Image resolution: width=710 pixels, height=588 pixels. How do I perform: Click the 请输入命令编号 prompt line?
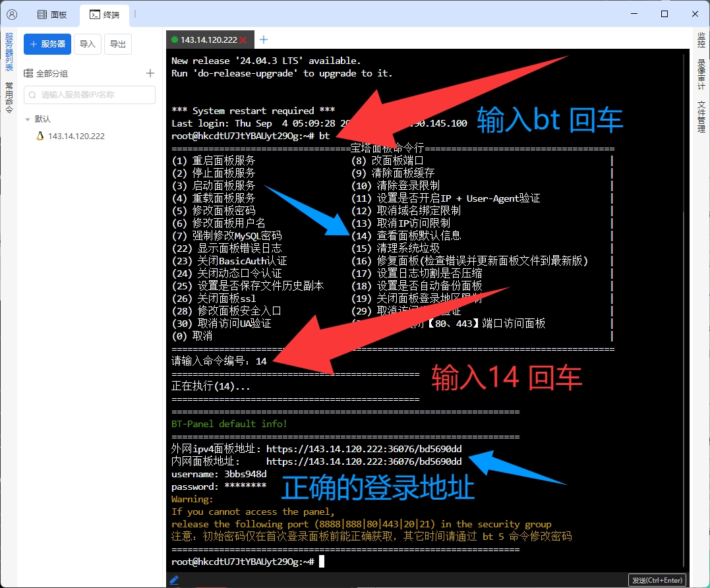click(219, 361)
